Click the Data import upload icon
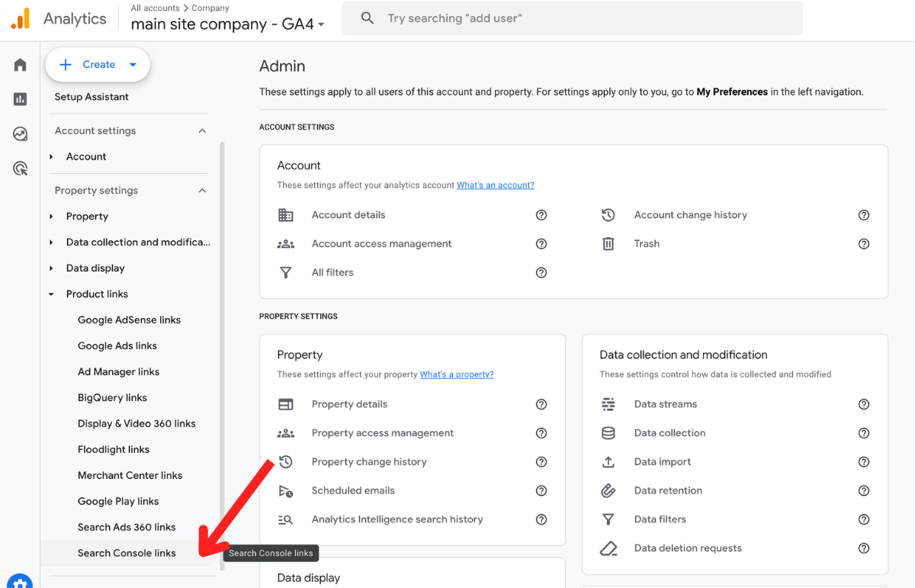Viewport: 915px width, 588px height. pos(608,462)
